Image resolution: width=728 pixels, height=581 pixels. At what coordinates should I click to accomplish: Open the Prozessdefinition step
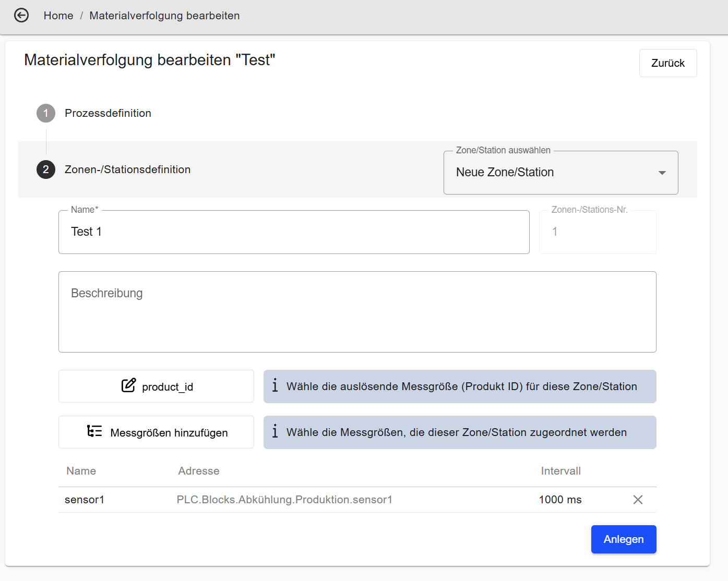[x=108, y=113]
